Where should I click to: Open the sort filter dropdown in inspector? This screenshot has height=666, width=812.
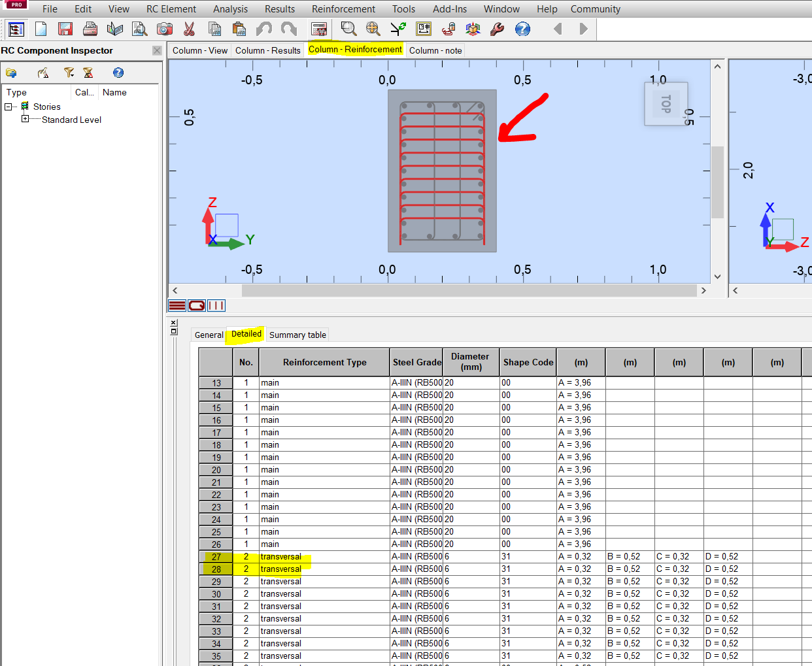(x=87, y=73)
